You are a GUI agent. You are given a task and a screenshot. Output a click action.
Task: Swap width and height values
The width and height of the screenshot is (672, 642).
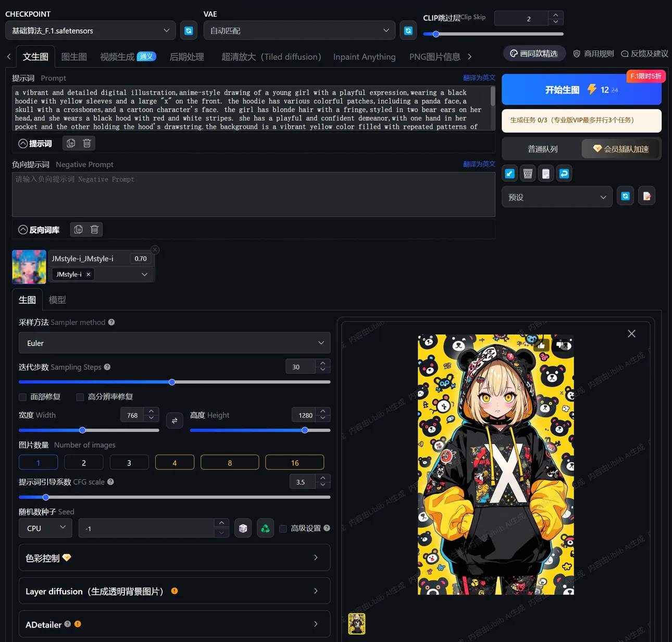tap(175, 420)
